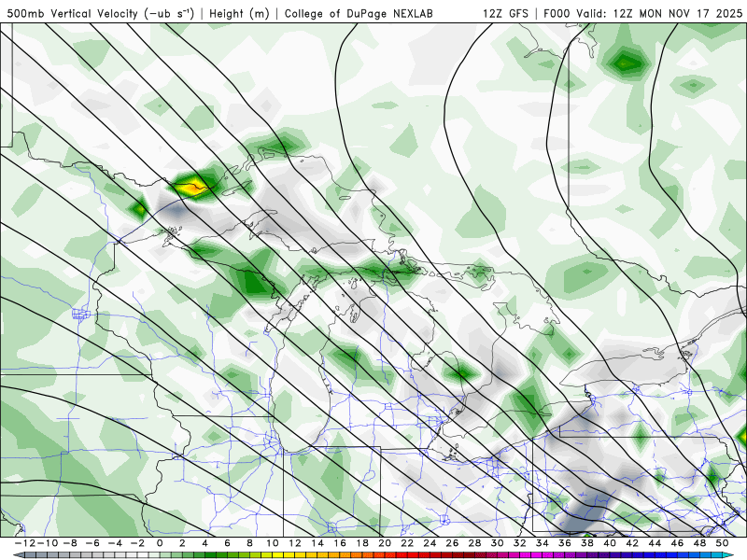Click the '20' color scale label
Screen dimensions: 747x560
point(385,543)
